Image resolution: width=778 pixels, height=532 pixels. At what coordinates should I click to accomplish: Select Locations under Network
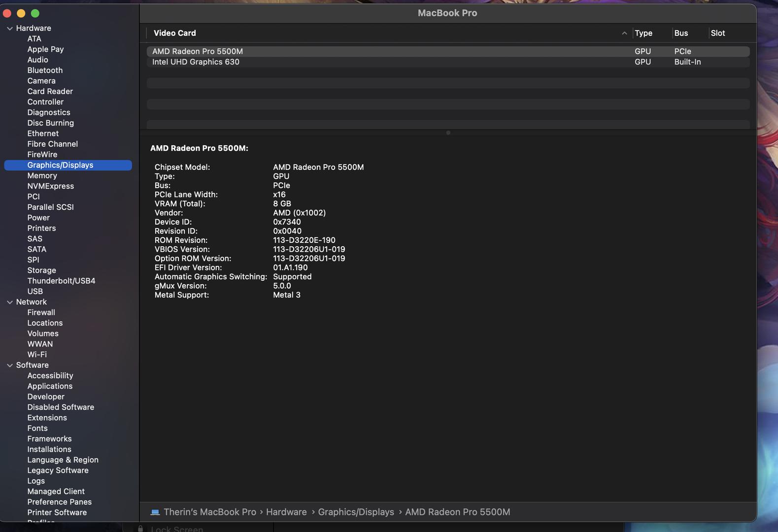point(45,323)
